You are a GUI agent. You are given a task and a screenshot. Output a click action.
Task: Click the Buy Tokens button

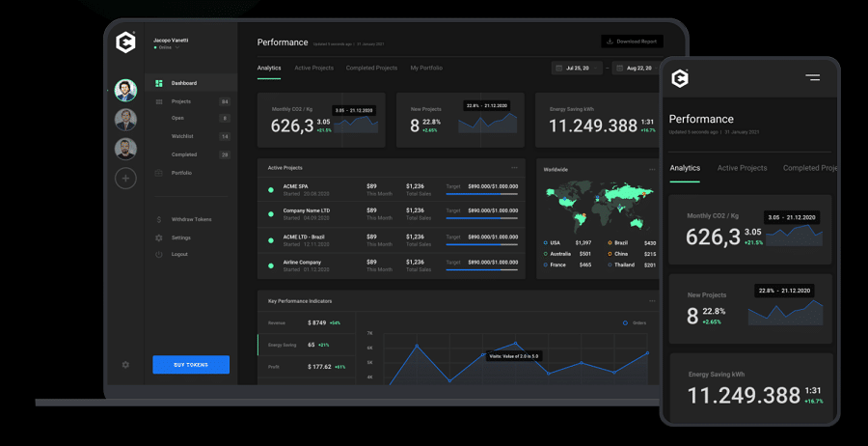tap(191, 364)
